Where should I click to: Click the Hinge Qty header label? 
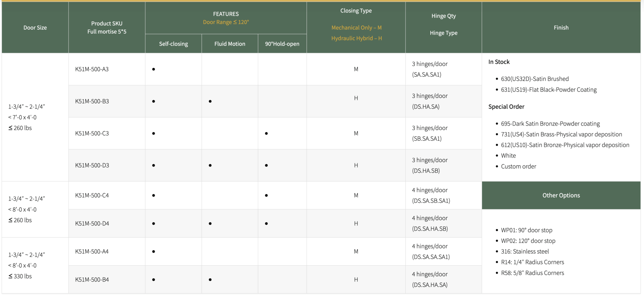(444, 16)
